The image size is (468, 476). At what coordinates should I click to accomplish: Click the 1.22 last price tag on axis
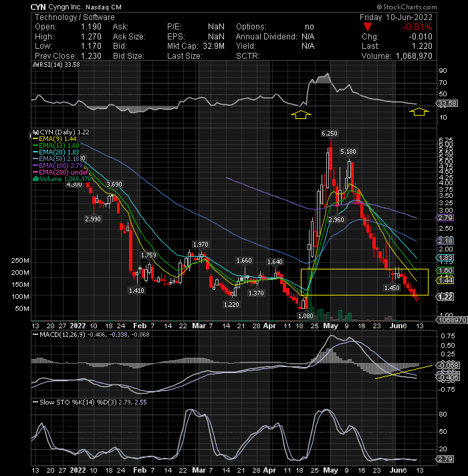point(445,297)
